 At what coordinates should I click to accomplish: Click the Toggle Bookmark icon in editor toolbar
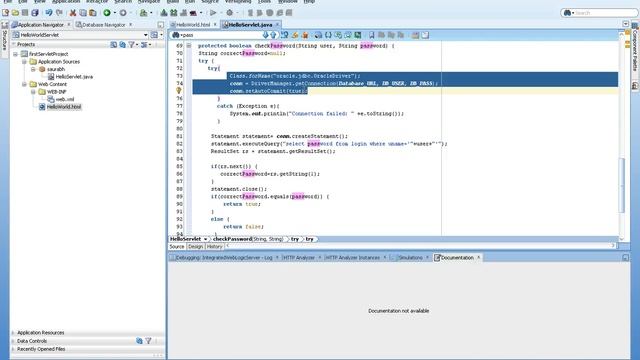pos(371,35)
